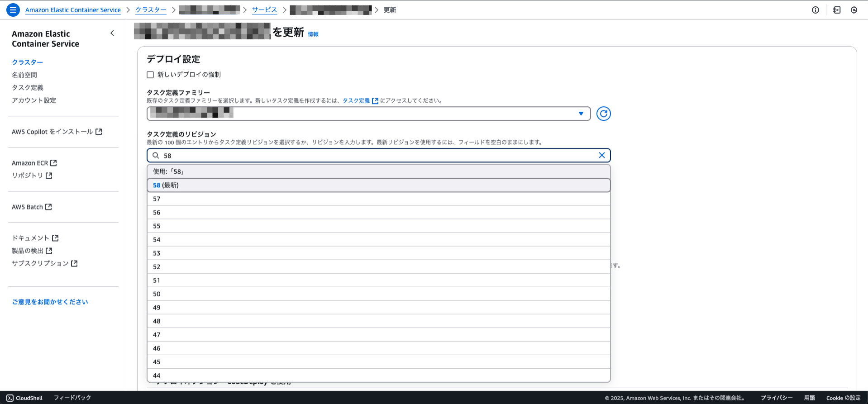Open Cookie の設定 in footer
This screenshot has height=404, width=868.
(844, 398)
